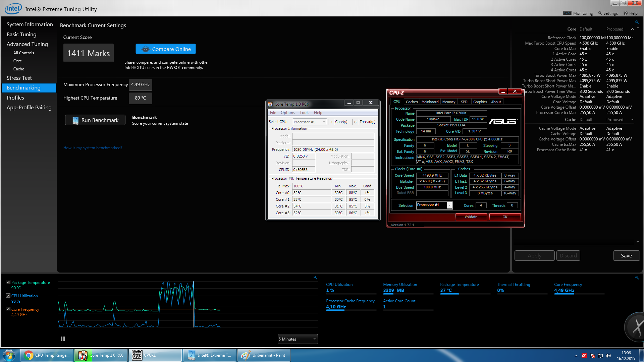Click the graph panel wrench settings icon

tap(315, 278)
